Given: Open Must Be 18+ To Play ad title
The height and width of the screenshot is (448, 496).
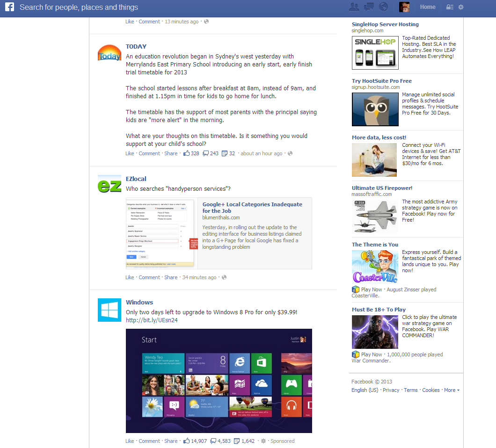Looking at the screenshot, I should point(379,310).
